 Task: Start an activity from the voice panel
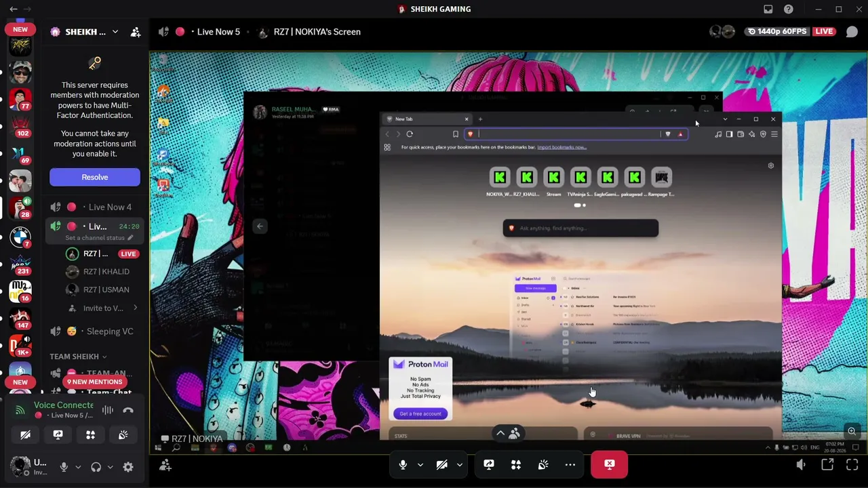[90, 435]
